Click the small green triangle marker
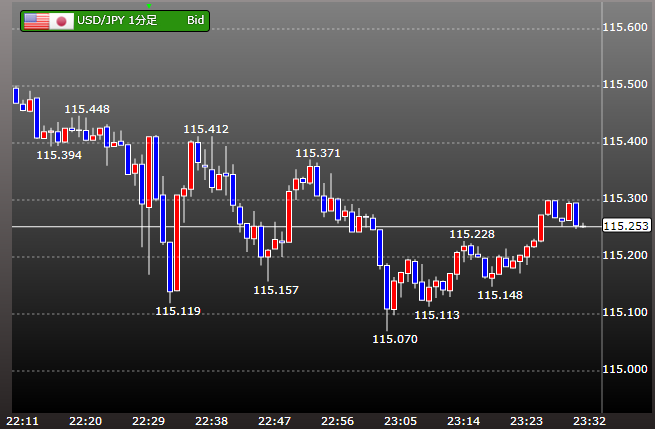 pos(149,6)
